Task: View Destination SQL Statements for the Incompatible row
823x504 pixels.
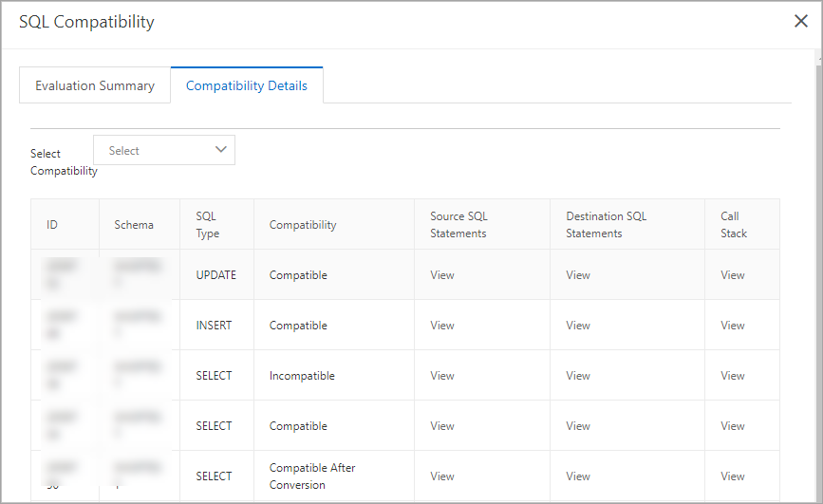Action: (x=578, y=376)
